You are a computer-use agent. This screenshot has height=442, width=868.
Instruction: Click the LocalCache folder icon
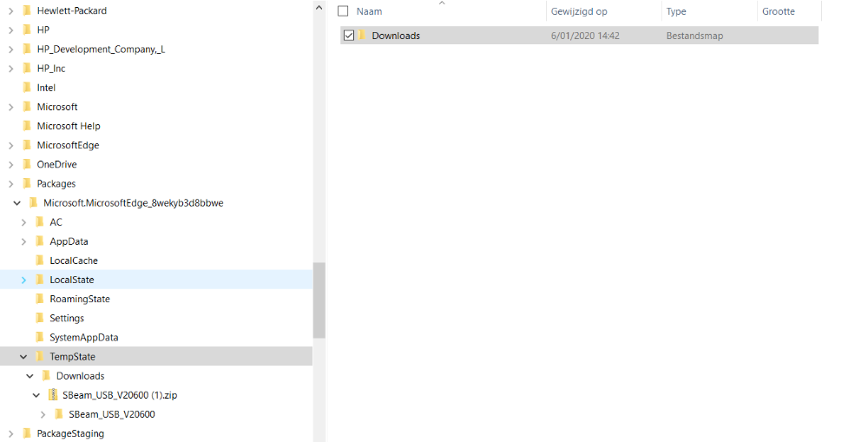point(39,261)
